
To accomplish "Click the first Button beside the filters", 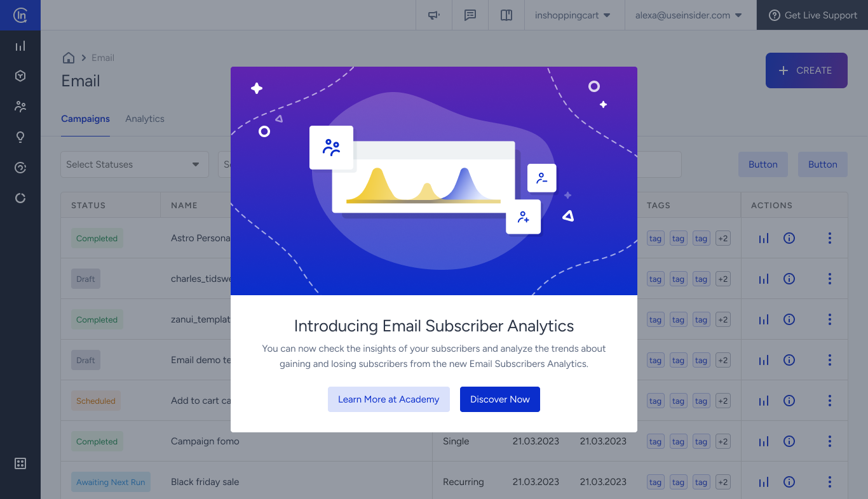I will tap(763, 164).
